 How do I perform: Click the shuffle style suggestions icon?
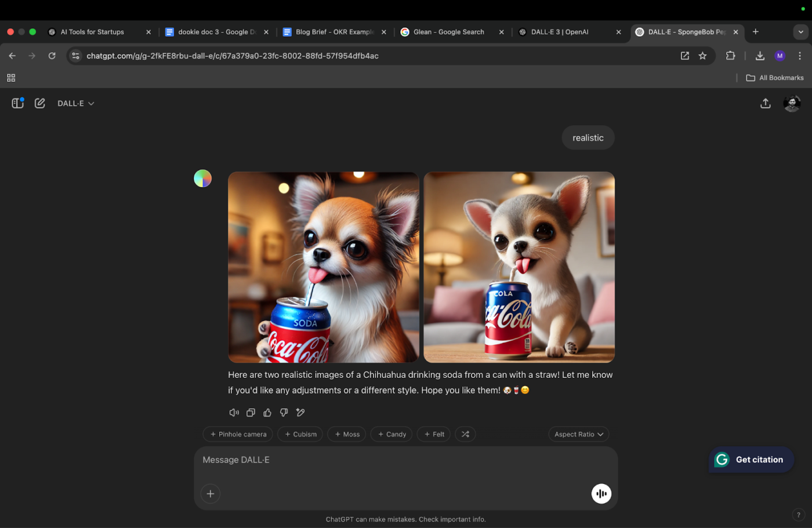pos(465,434)
